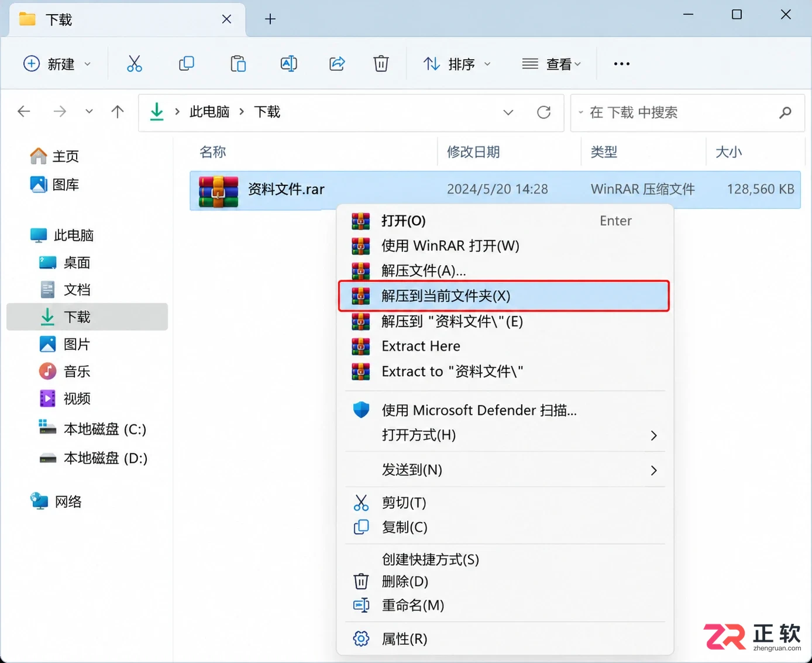Screen dimensions: 812x663
Task: Go up one folder level
Action: (x=118, y=111)
